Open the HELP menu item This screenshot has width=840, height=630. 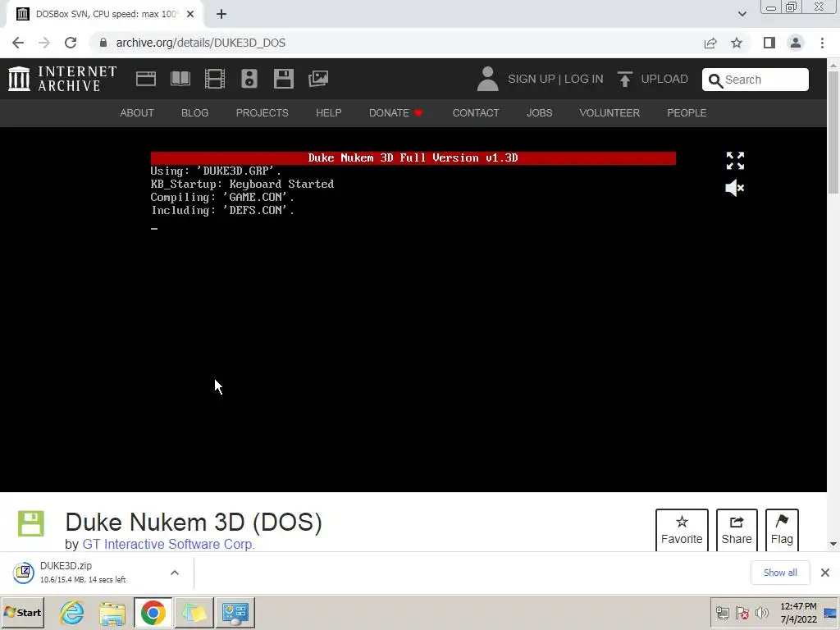(328, 113)
